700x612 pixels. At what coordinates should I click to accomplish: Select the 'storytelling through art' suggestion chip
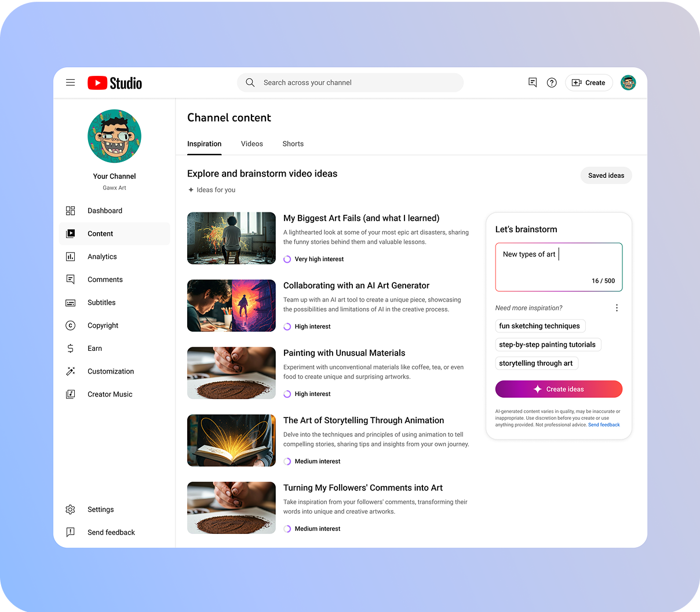(536, 363)
